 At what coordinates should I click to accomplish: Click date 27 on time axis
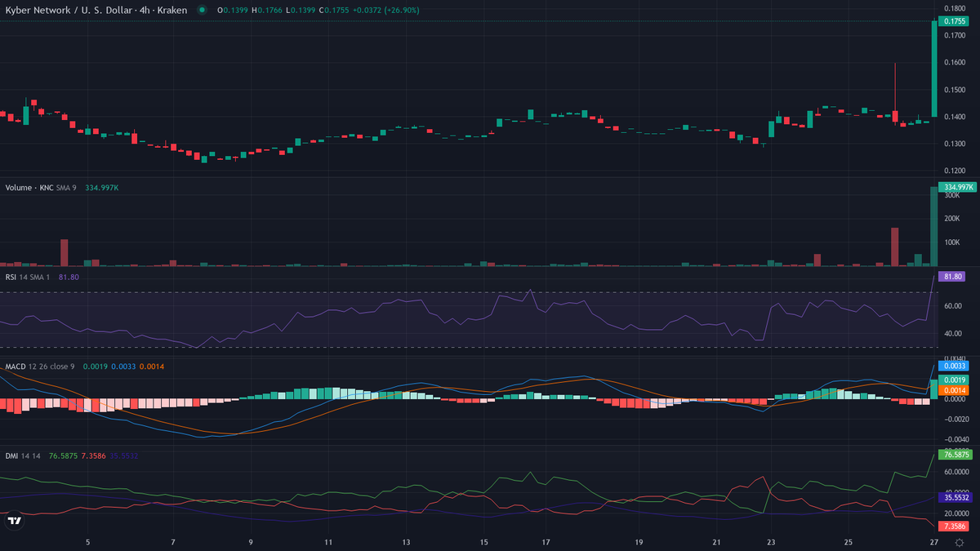[933, 542]
